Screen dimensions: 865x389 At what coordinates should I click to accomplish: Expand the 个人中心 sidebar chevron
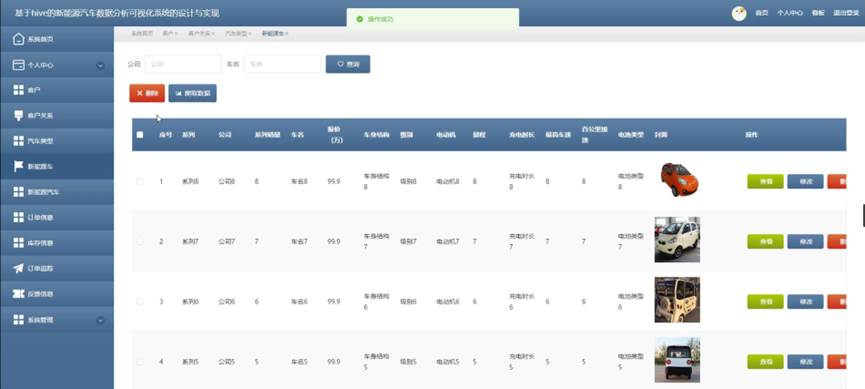click(100, 65)
